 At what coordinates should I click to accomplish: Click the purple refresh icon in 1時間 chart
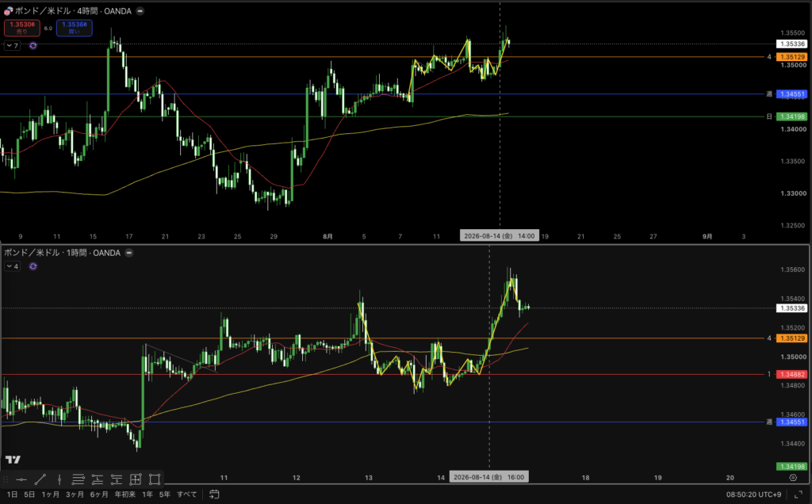pyautogui.click(x=33, y=266)
